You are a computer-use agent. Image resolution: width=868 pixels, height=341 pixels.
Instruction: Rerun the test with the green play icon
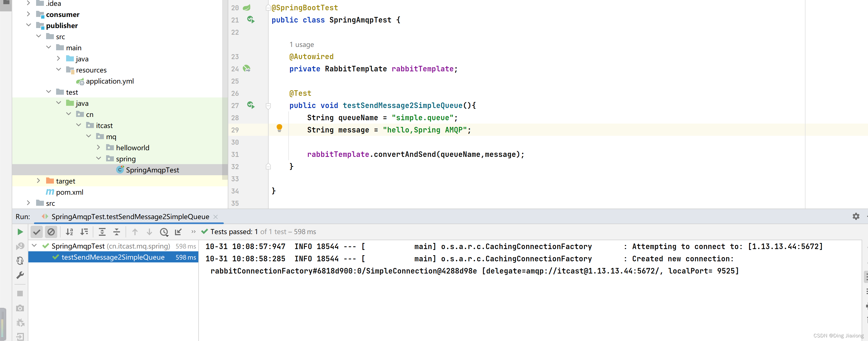(x=20, y=232)
